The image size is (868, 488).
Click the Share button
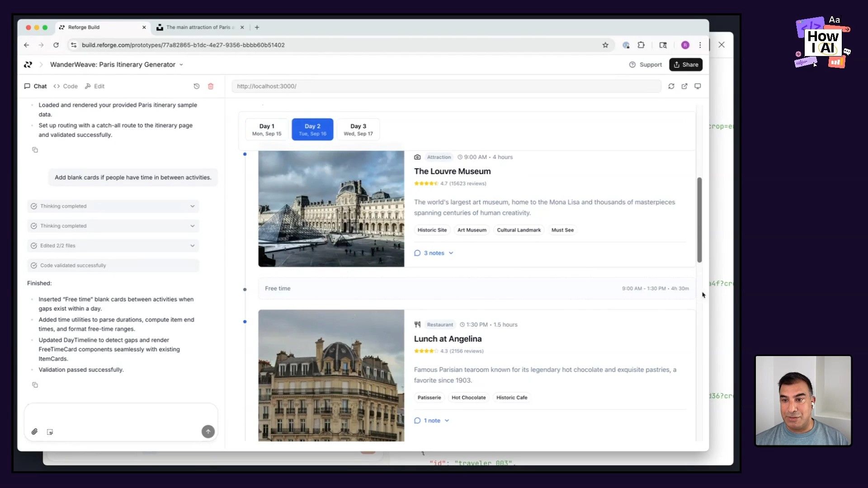[685, 65]
